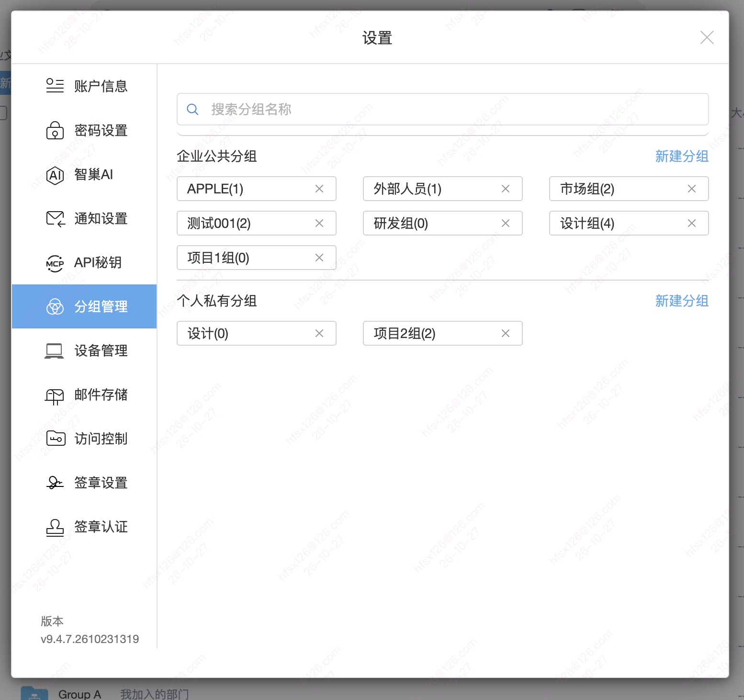This screenshot has height=700, width=744.
Task: Open the 市场组(2) group tag
Action: tap(629, 189)
